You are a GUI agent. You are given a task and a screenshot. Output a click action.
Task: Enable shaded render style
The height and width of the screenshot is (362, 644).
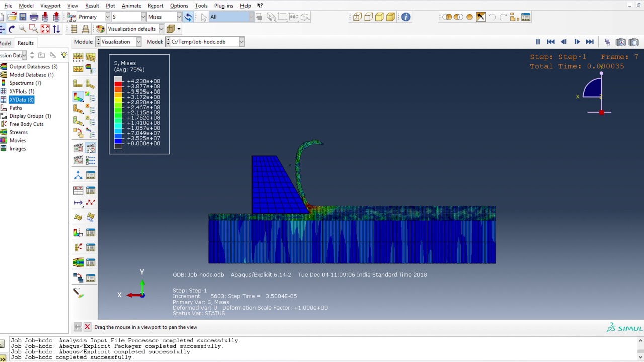click(390, 17)
